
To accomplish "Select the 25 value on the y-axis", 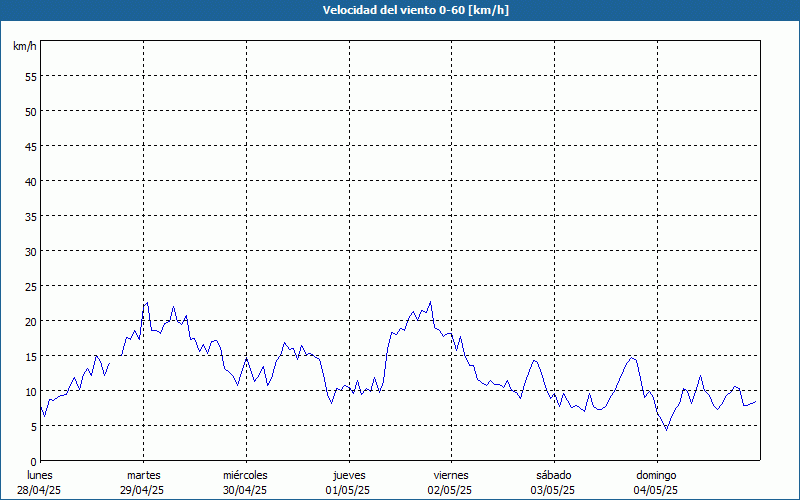I will (x=31, y=286).
